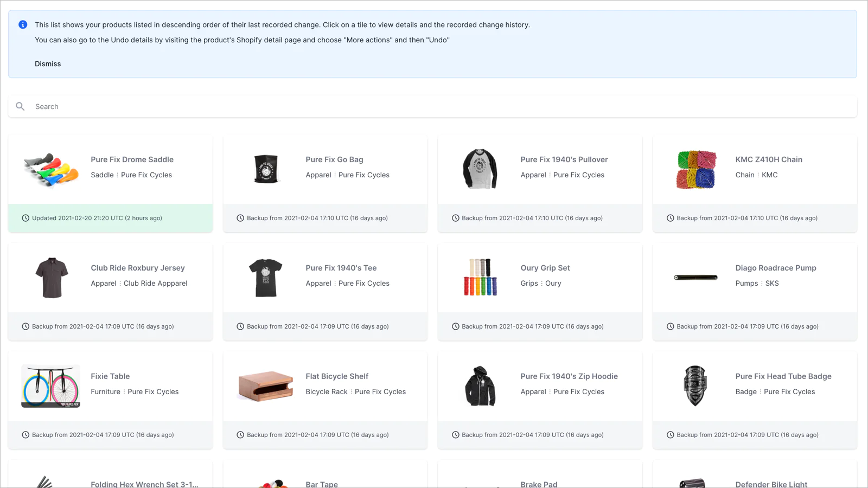
Task: Open Pure Fix 1940's Zip Hoodie title
Action: click(569, 376)
